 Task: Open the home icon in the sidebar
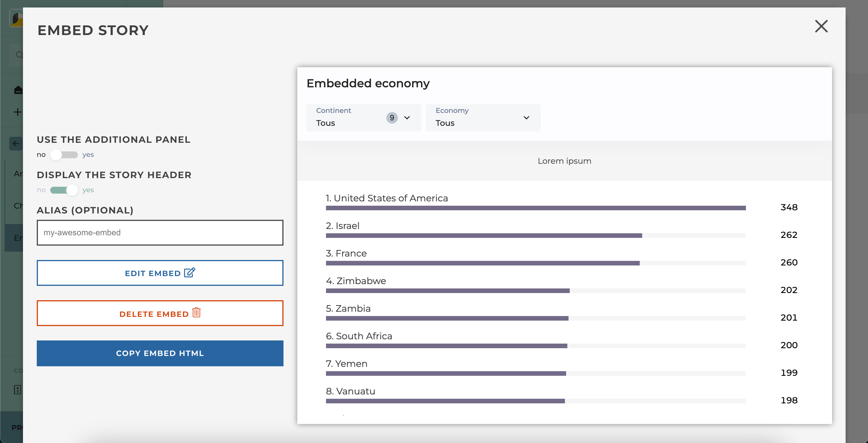[x=18, y=90]
